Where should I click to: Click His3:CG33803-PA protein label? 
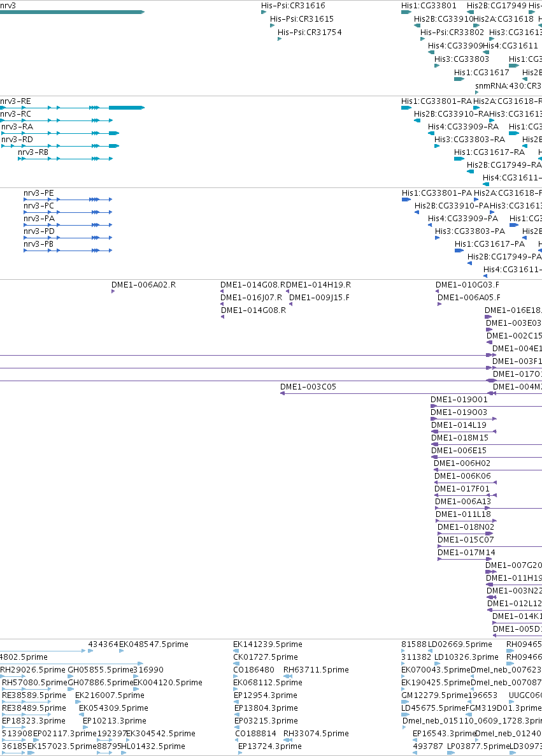click(470, 231)
